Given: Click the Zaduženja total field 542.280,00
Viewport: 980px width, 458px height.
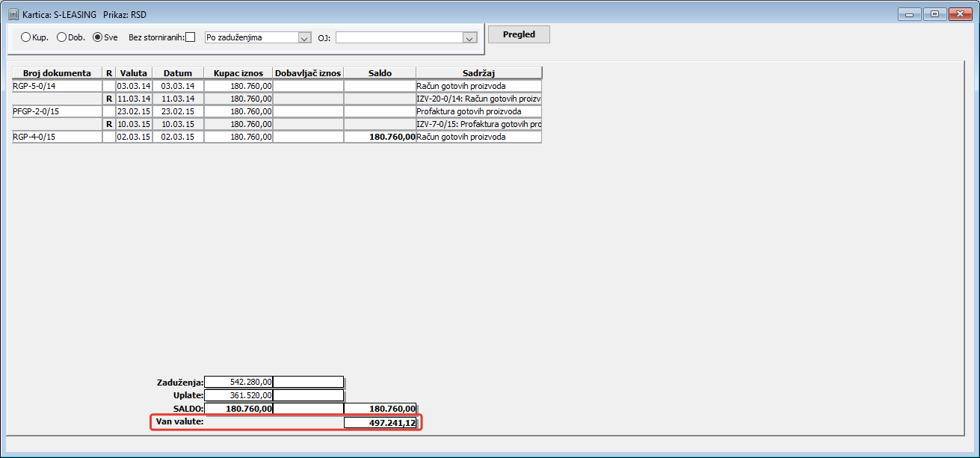Looking at the screenshot, I should (x=238, y=382).
